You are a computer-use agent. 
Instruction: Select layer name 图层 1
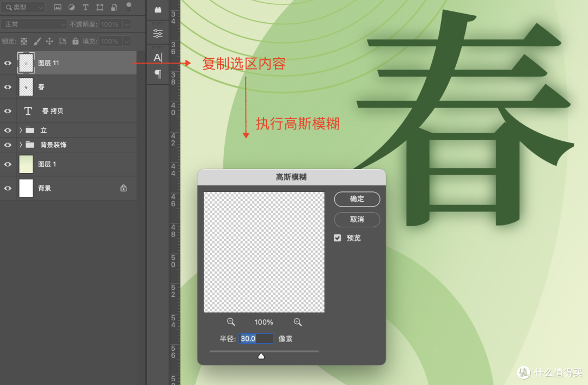coord(47,164)
